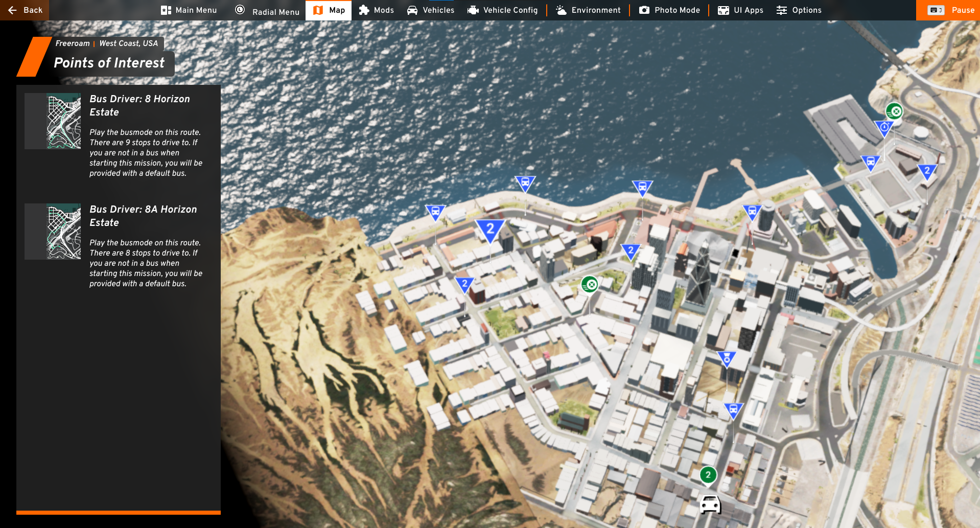Click the West Coast, USA breadcrumb
980x528 pixels.
pyautogui.click(x=129, y=43)
